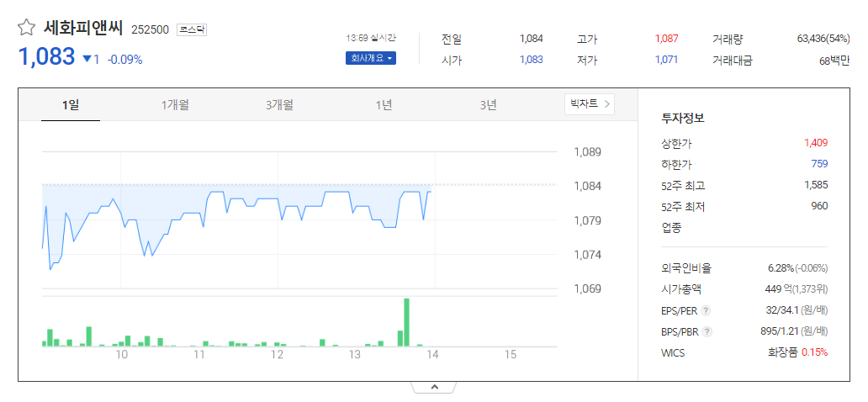Click the 투자정보 heading
Image resolution: width=868 pixels, height=402 pixels.
683,118
